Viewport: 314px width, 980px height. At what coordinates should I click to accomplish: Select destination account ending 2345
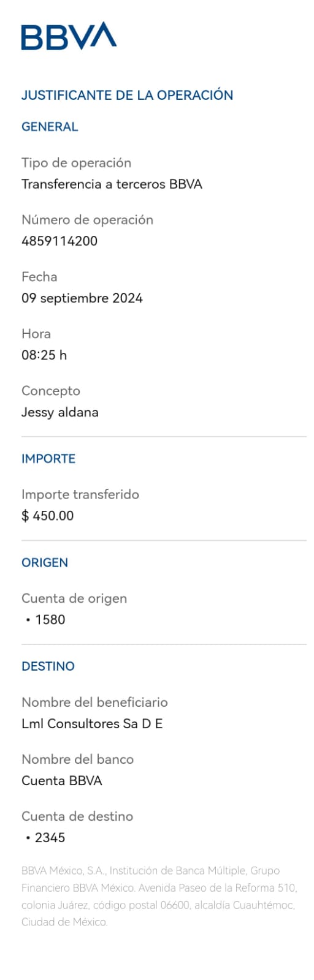pos(45,838)
